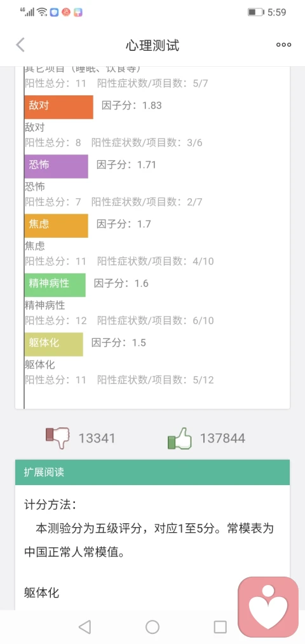Select the purple 恐怖 factor bar
The width and height of the screenshot is (305, 644).
pos(57,167)
